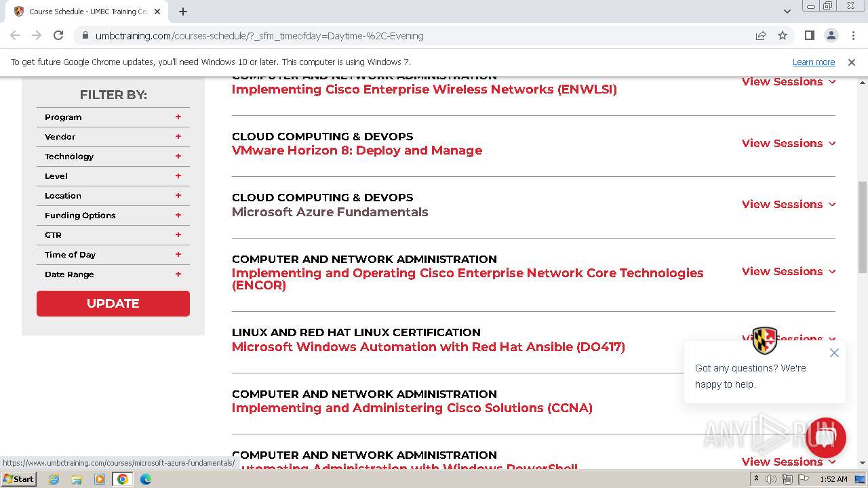Image resolution: width=868 pixels, height=488 pixels.
Task: Open a new browser tab
Action: click(x=183, y=12)
